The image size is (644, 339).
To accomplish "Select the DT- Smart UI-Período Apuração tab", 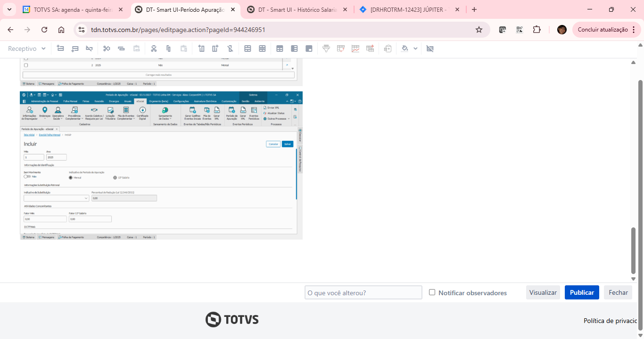I will tap(185, 9).
